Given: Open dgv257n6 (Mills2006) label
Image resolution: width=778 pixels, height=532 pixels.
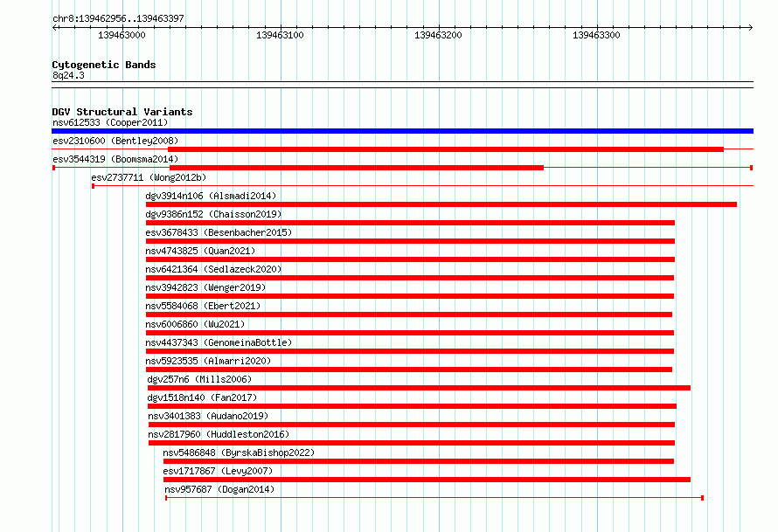Looking at the screenshot, I should (x=199, y=379).
